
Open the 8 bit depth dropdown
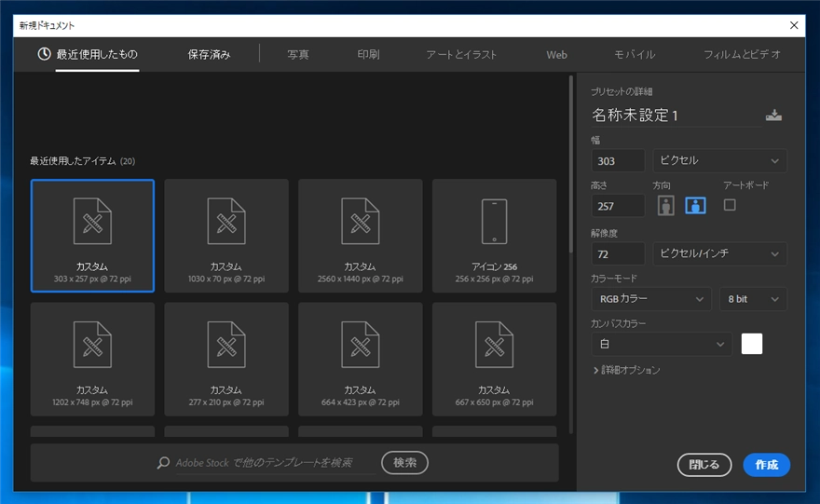(x=753, y=299)
